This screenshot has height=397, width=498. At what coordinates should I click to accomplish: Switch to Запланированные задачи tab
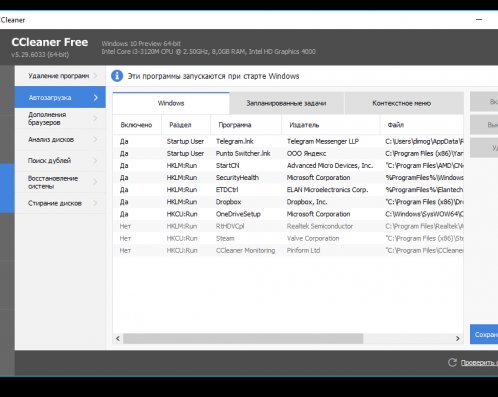286,103
